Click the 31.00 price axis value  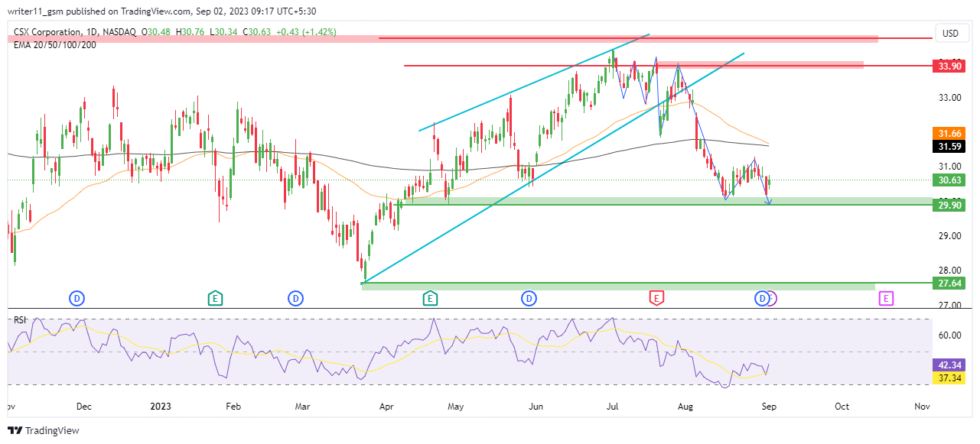point(950,167)
